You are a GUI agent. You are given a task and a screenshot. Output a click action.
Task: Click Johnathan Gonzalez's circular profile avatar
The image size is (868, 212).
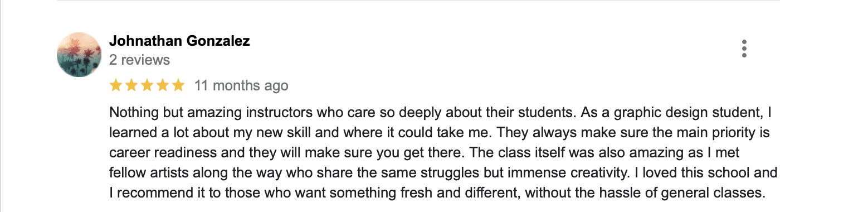point(79,55)
